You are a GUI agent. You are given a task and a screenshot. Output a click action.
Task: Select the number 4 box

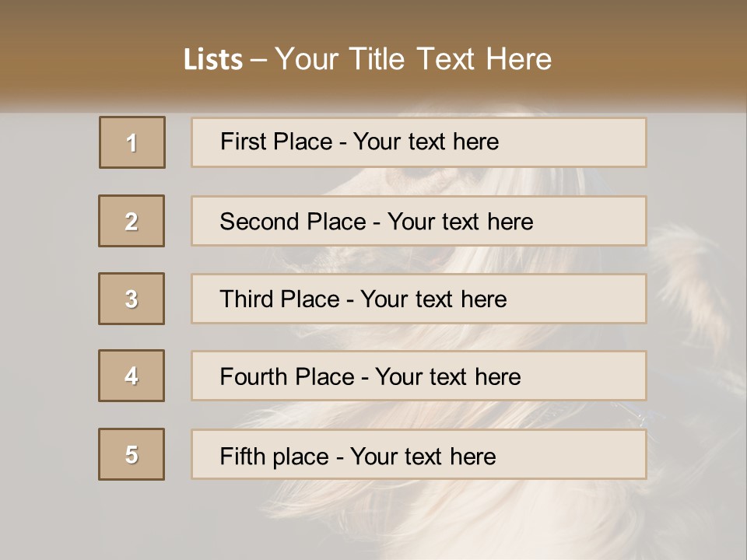pyautogui.click(x=132, y=376)
